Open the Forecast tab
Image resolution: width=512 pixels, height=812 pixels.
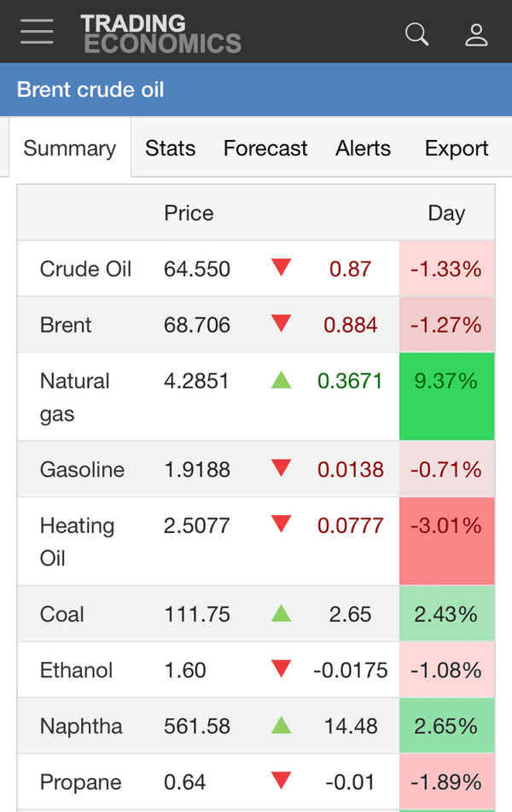tap(265, 148)
